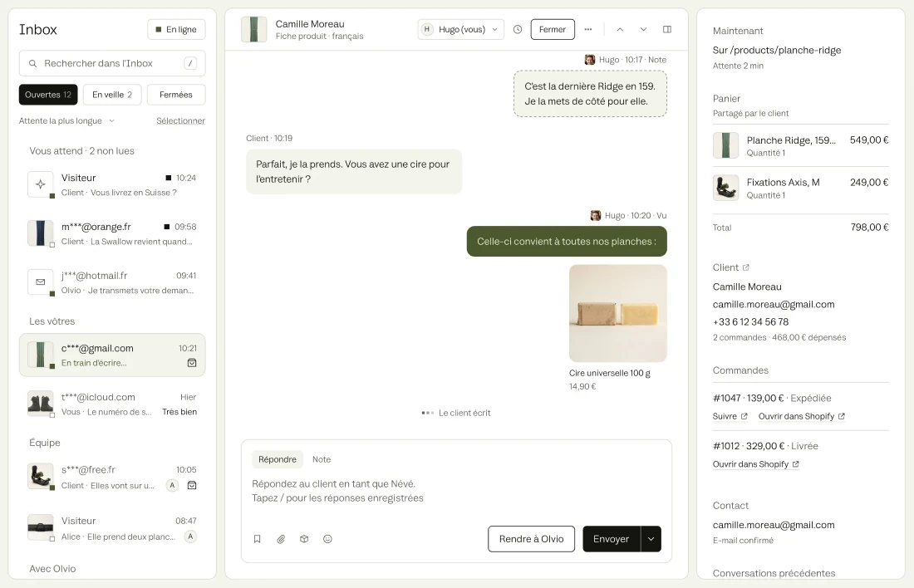
Task: Click the Planche Ridge cart item thumbnail
Action: pyautogui.click(x=725, y=145)
